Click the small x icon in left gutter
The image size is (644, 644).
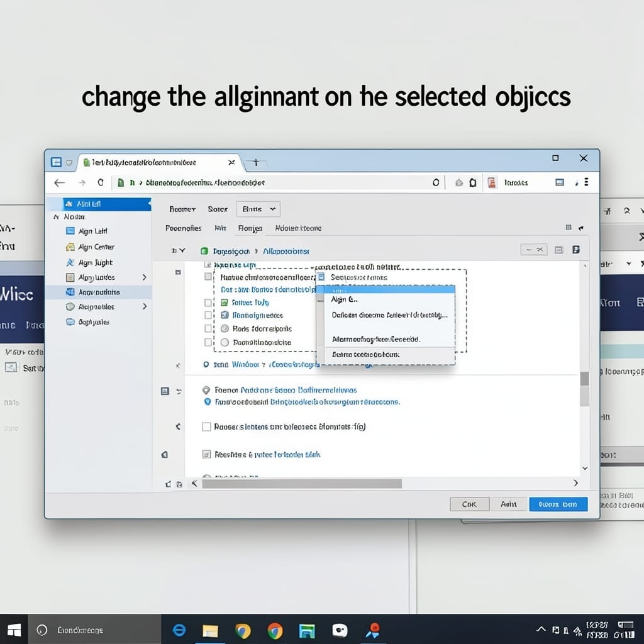[178, 365]
